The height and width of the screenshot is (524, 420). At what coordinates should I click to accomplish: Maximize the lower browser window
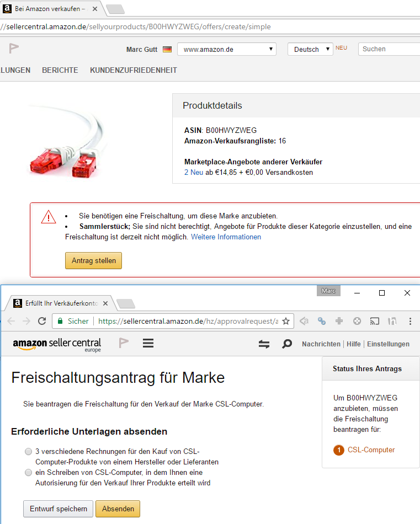click(382, 293)
